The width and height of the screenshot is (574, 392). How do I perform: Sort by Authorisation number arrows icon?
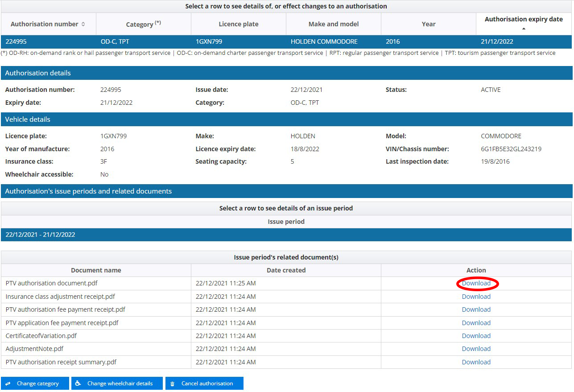click(83, 24)
